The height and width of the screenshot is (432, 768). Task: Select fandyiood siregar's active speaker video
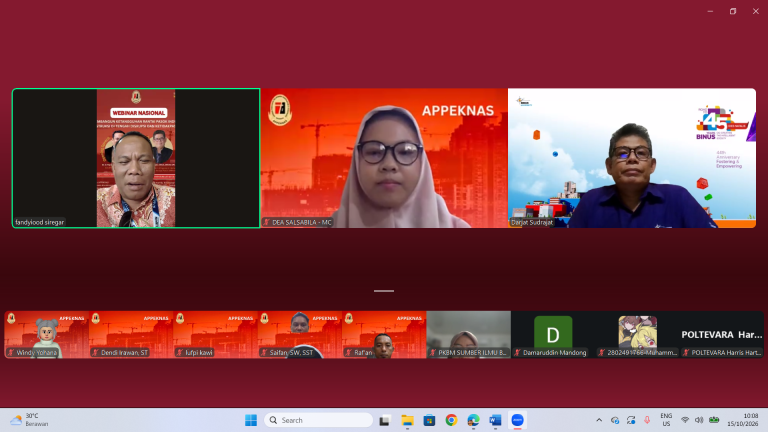pyautogui.click(x=136, y=158)
